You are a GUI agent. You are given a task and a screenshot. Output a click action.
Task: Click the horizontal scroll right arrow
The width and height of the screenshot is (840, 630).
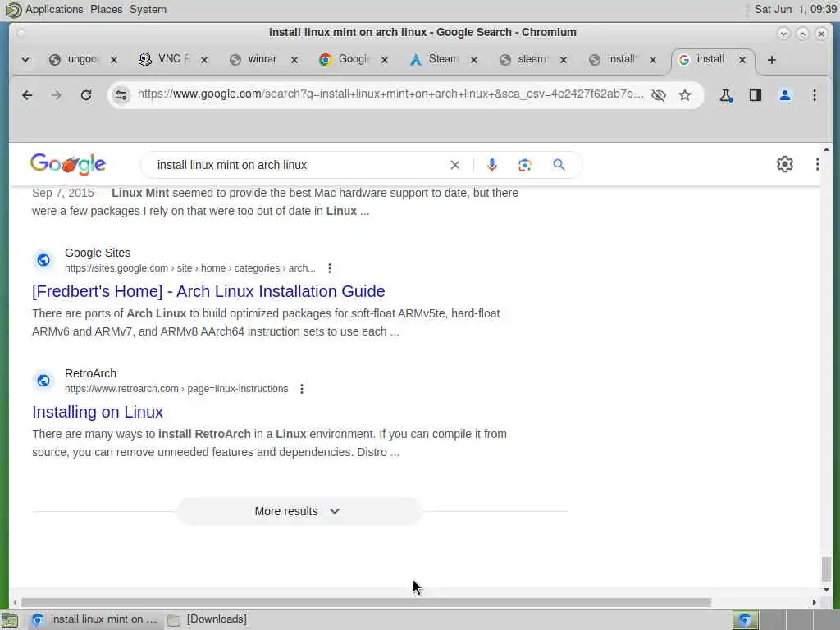[815, 603]
